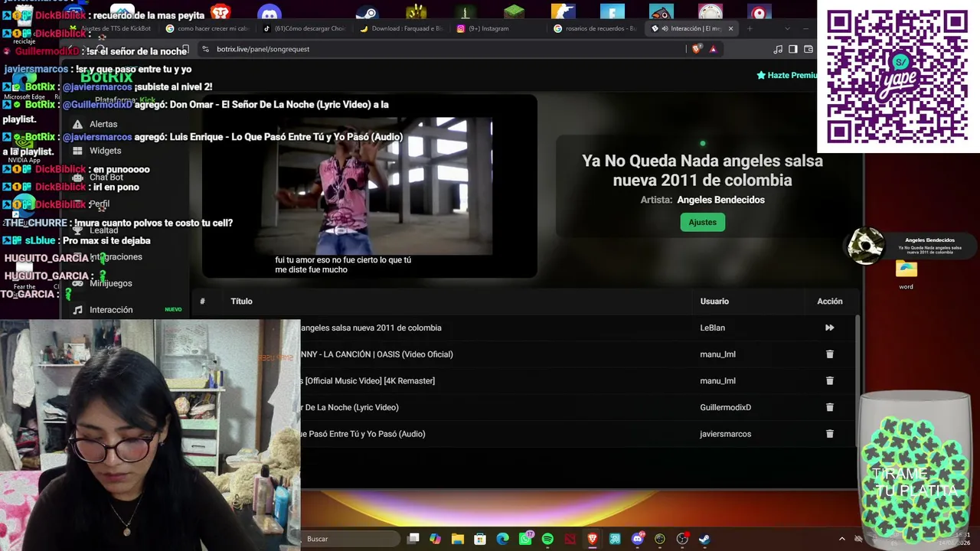Close the Interacción browser tab
The image size is (980, 551).
[x=730, y=28]
